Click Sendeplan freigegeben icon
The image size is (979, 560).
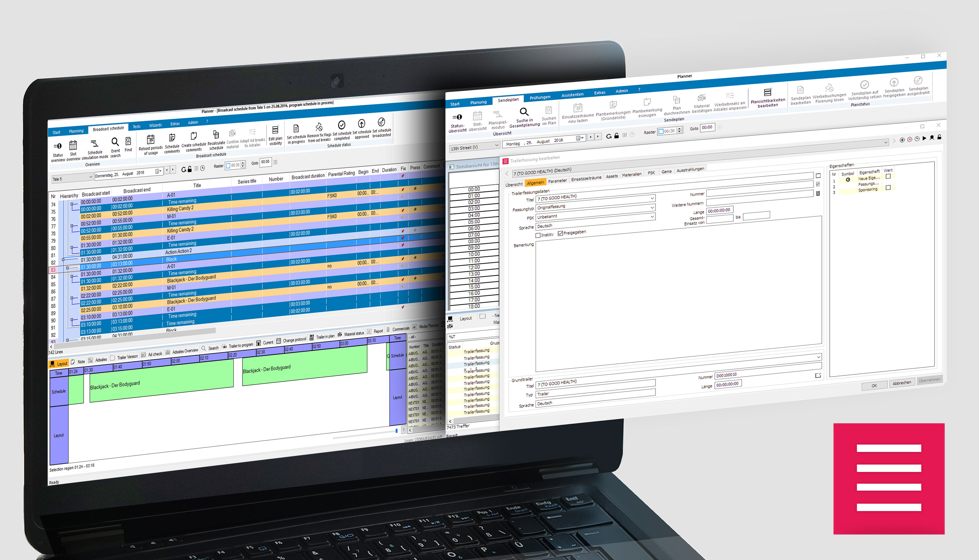[x=894, y=82]
